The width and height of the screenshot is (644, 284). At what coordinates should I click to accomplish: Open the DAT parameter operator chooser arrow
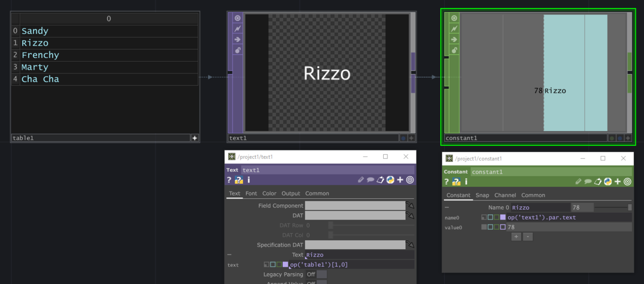[x=410, y=215]
